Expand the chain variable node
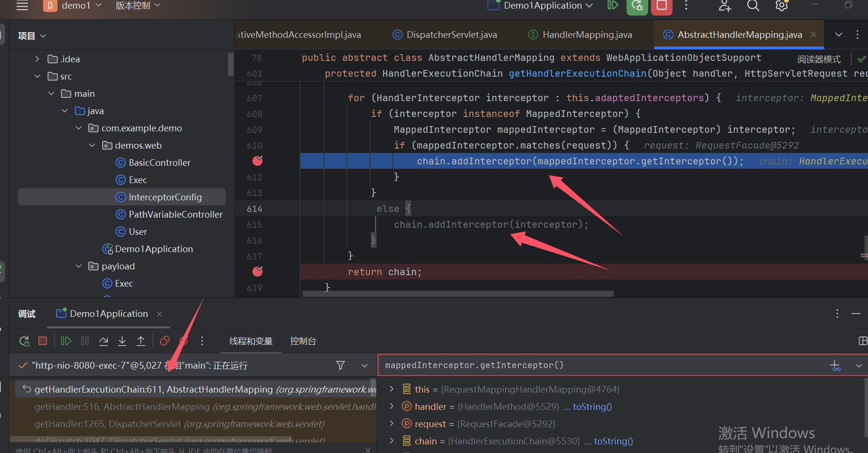 pos(391,441)
